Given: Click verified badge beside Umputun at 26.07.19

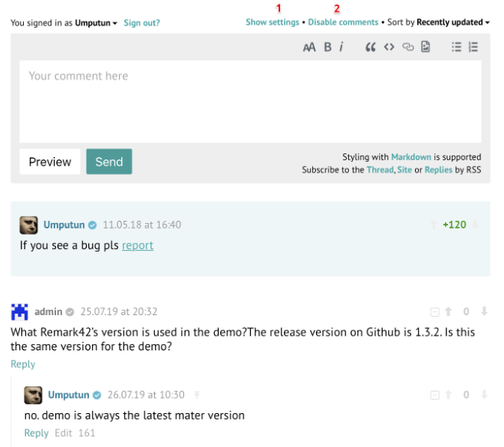Looking at the screenshot, I should pos(97,395).
